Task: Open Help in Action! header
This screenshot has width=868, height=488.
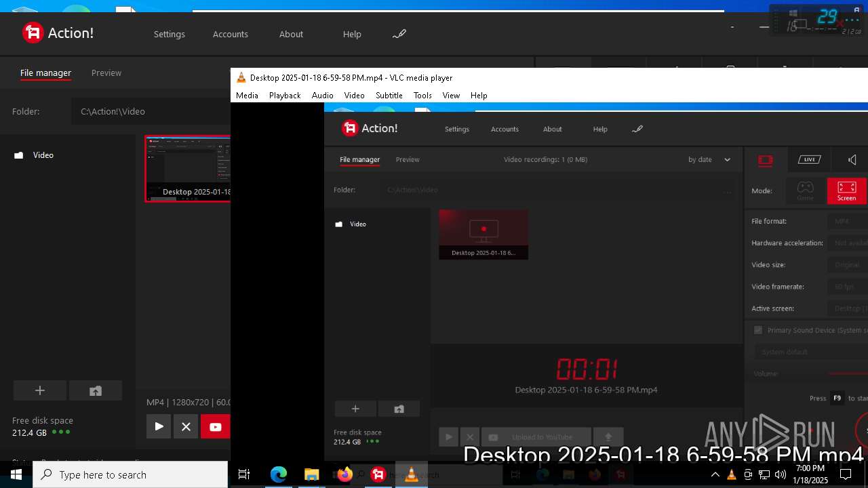Action: click(352, 34)
